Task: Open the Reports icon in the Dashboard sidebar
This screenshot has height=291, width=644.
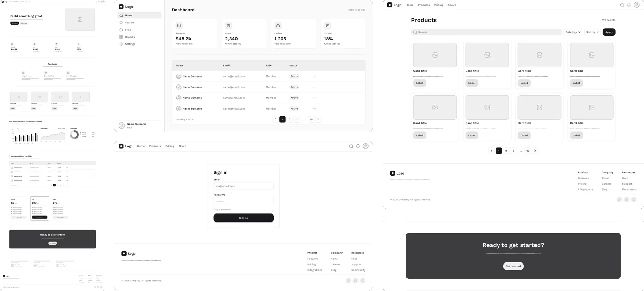Action: (121, 37)
